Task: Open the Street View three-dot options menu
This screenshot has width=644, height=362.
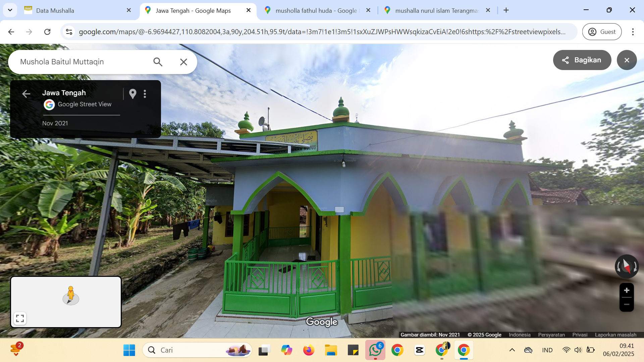Action: [x=145, y=94]
